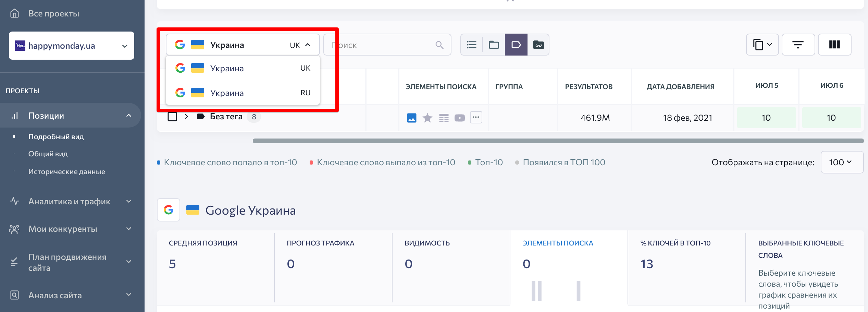Screen dimensions: 868x312
Task: Click the sitelinks SERP feature icon
Action: point(444,118)
